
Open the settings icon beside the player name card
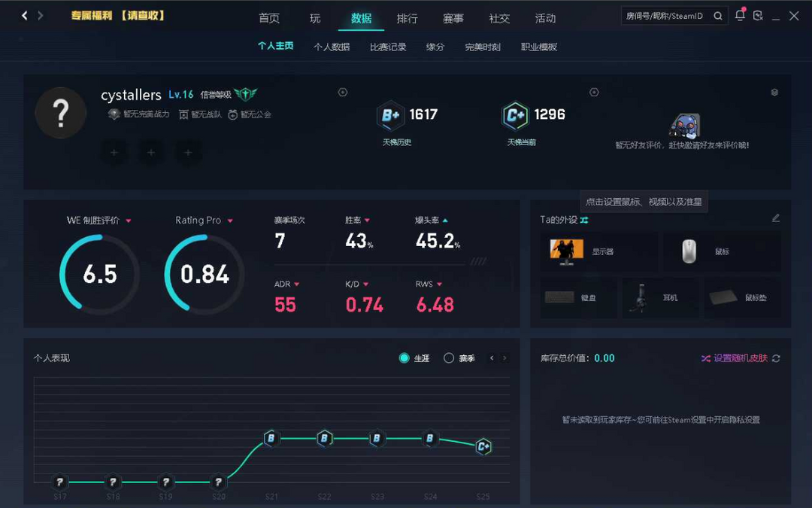pos(343,93)
